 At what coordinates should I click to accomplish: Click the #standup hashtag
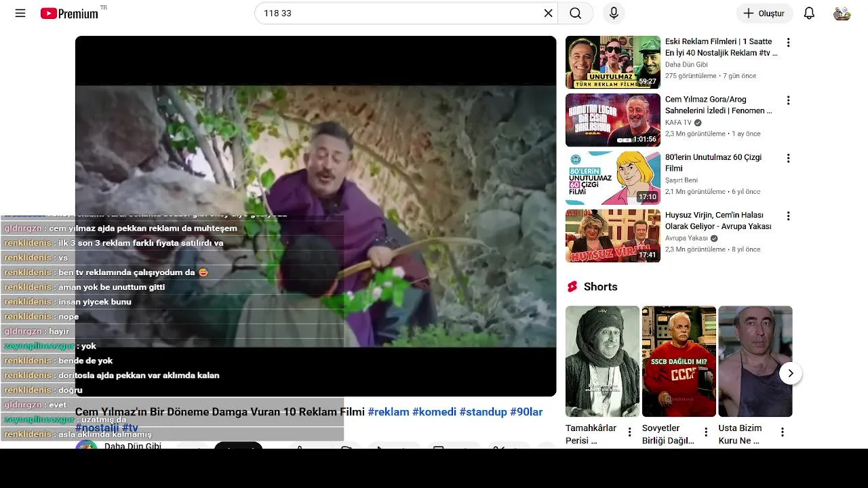(484, 412)
